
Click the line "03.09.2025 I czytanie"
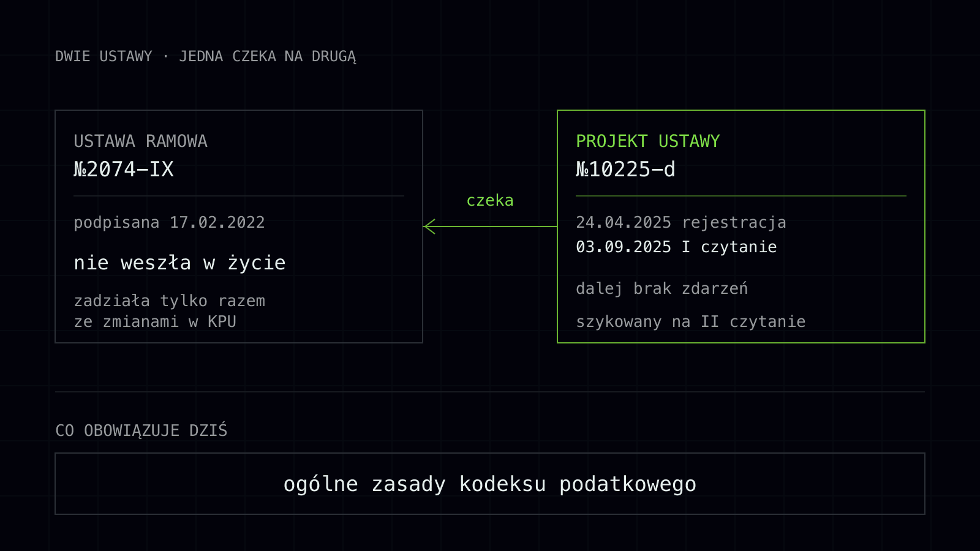pos(677,247)
